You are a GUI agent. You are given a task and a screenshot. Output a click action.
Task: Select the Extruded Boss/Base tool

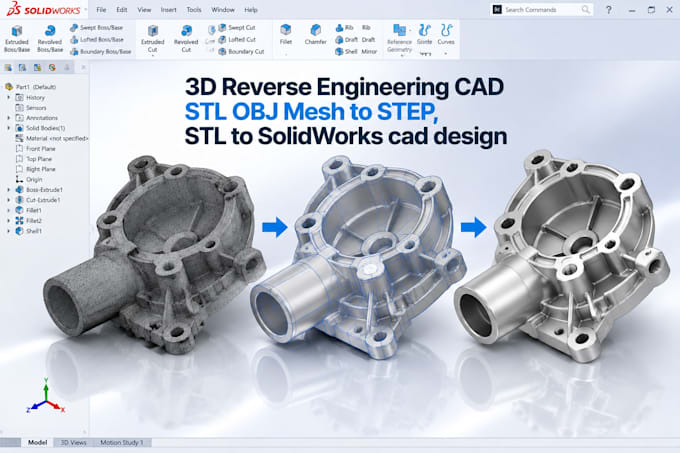pyautogui.click(x=17, y=39)
